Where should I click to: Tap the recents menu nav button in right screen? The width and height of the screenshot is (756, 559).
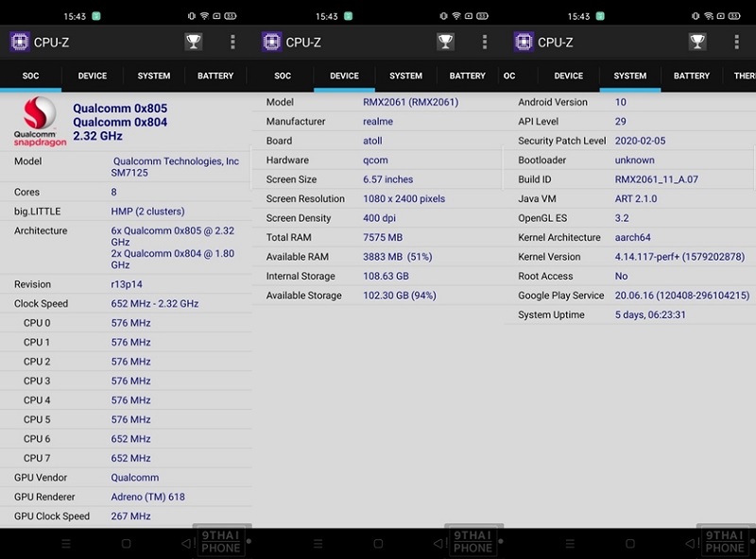(x=570, y=544)
